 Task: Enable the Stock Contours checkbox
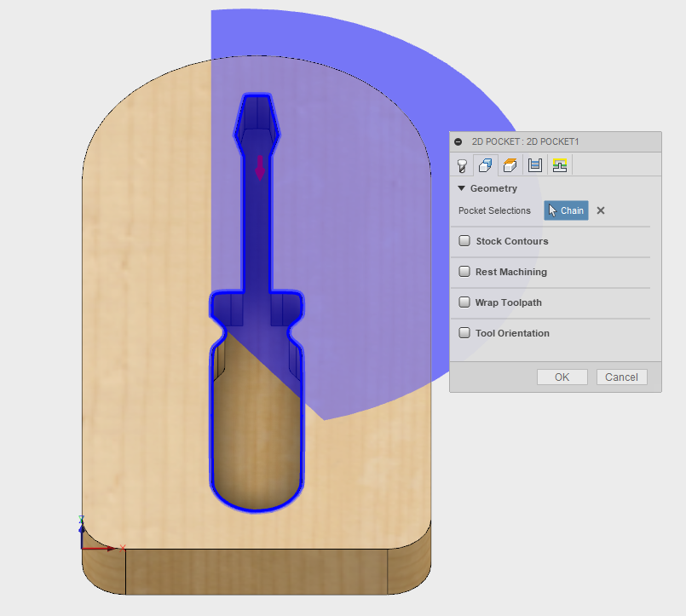[464, 240]
